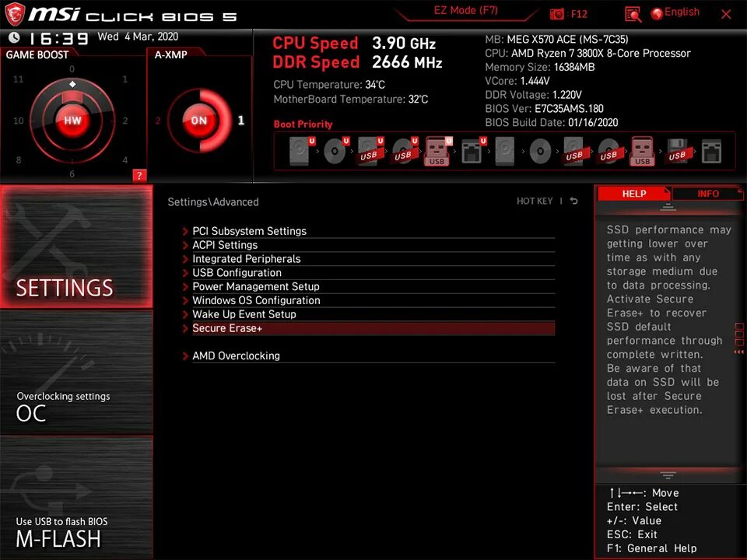Select A-XMP profile 1
The image size is (747, 560).
[241, 120]
